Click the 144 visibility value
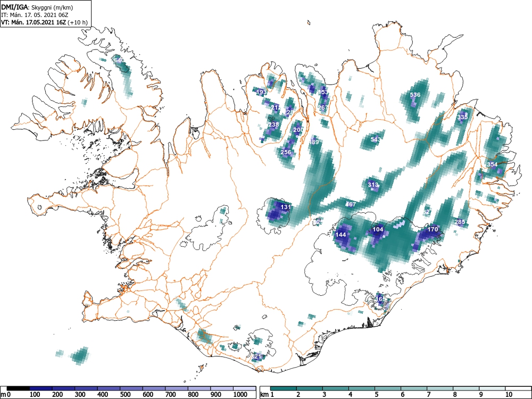 (x=340, y=235)
